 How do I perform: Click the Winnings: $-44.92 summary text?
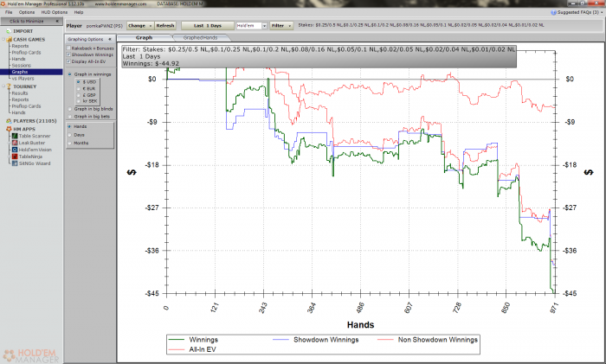coord(151,64)
